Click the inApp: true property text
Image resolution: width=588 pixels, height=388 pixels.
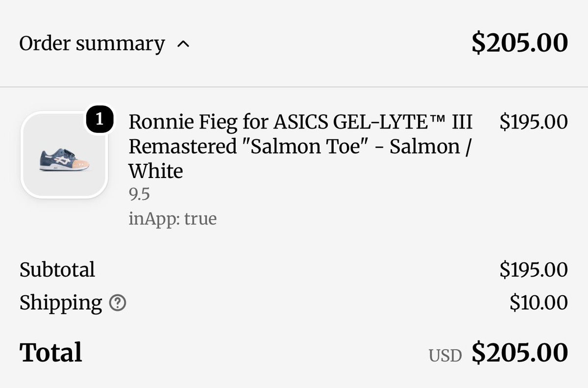[172, 218]
